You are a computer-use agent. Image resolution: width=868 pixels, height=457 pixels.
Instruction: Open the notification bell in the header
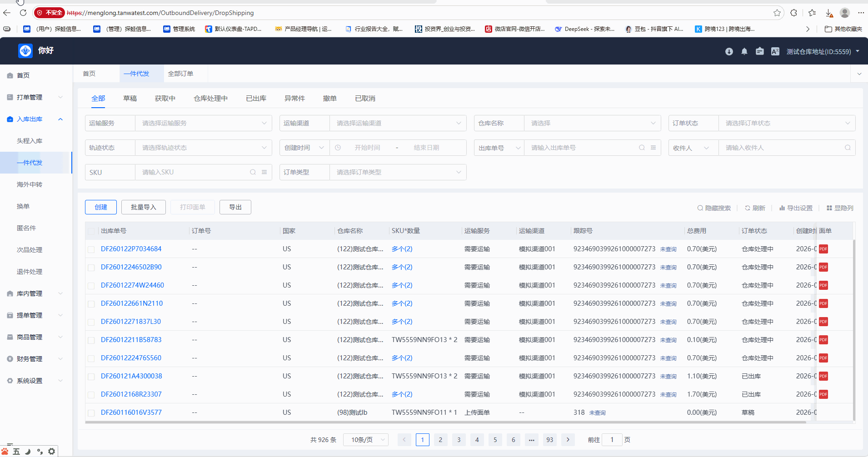click(x=744, y=52)
